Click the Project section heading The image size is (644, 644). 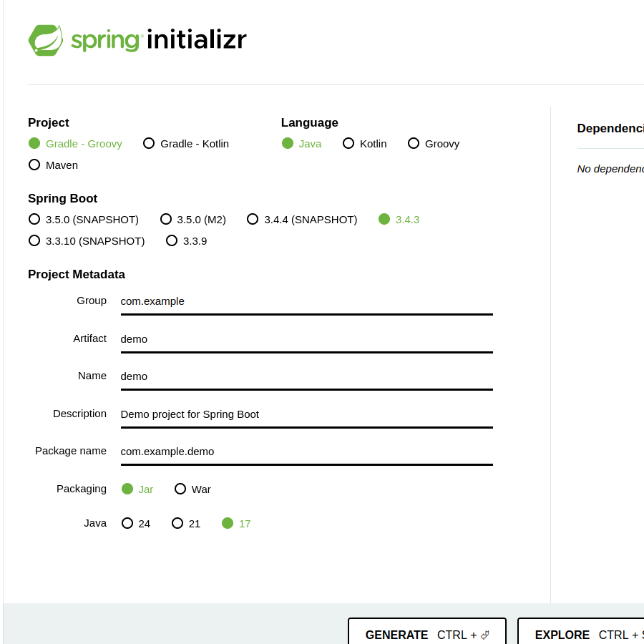click(x=49, y=123)
